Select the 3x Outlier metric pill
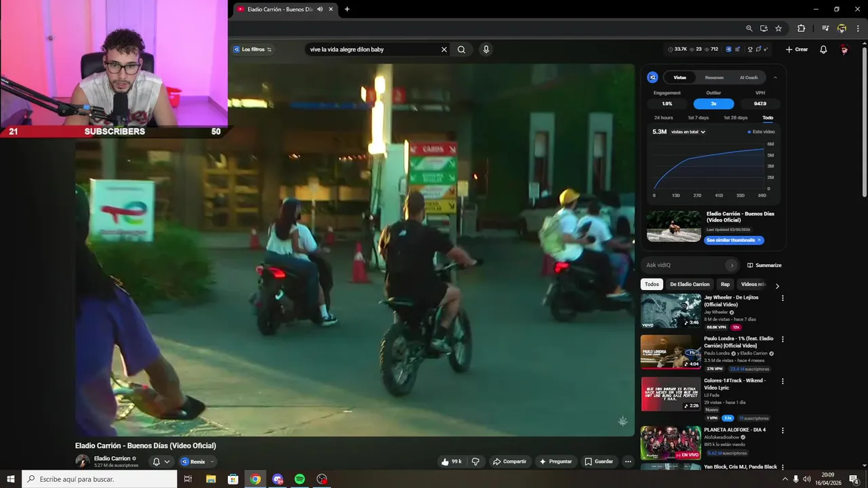 (713, 104)
